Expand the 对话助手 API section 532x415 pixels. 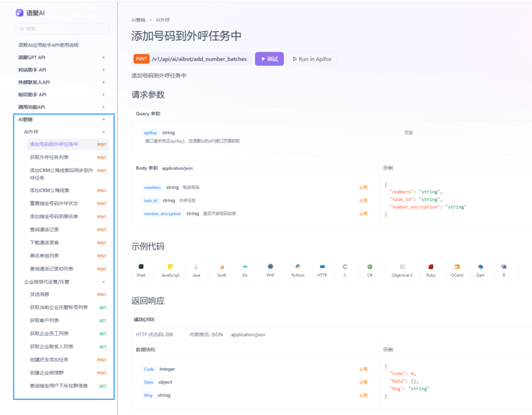pyautogui.click(x=62, y=70)
